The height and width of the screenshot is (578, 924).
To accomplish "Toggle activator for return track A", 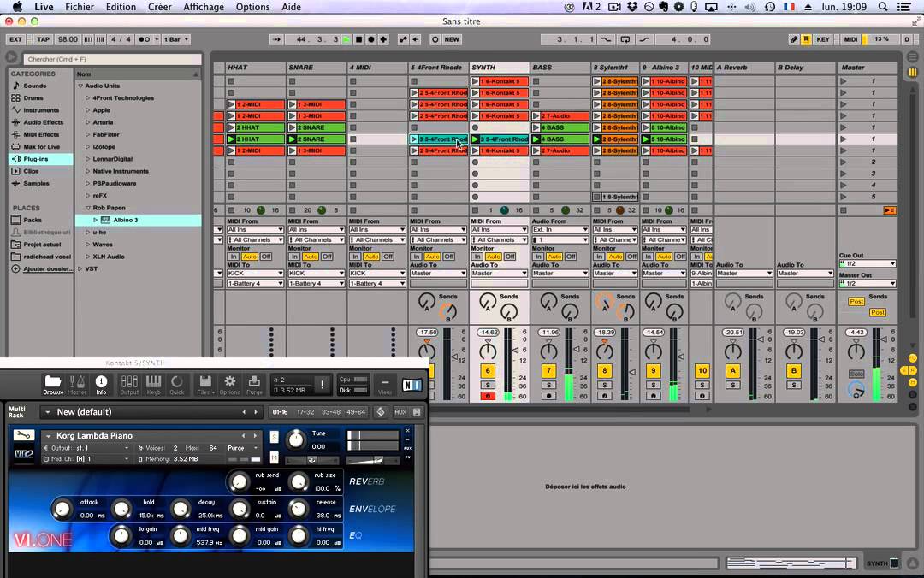I will click(x=732, y=370).
